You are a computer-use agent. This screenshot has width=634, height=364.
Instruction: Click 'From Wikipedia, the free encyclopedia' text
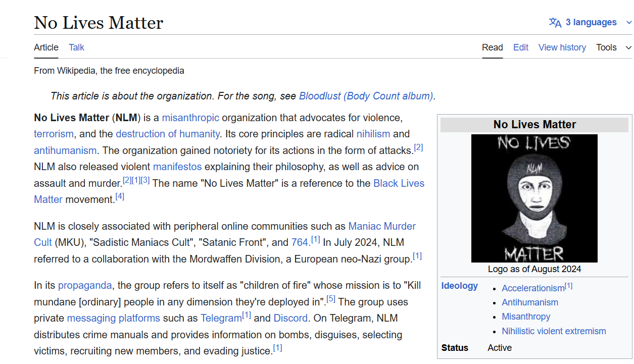click(x=109, y=71)
